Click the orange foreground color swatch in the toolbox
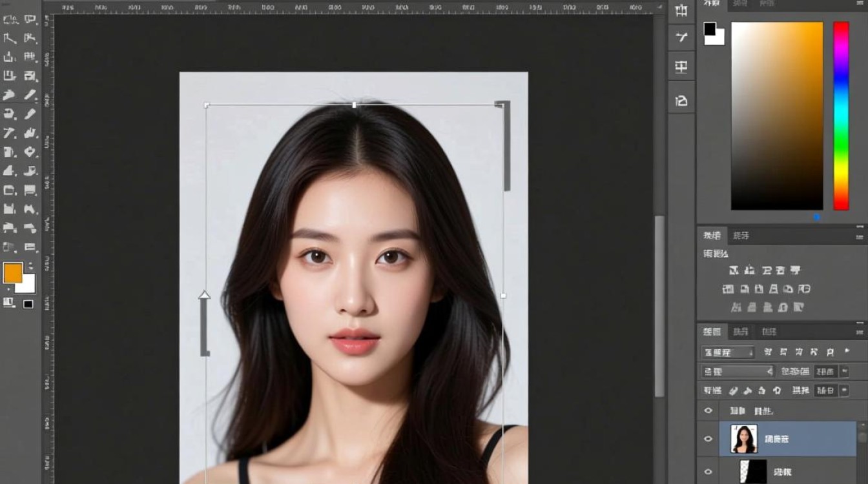The height and width of the screenshot is (484, 868). (13, 272)
